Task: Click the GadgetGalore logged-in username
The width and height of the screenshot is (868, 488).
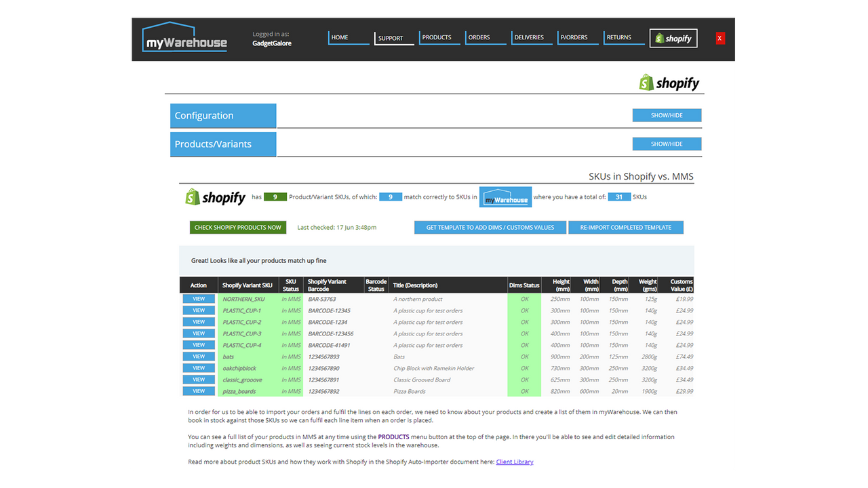Action: 272,43
